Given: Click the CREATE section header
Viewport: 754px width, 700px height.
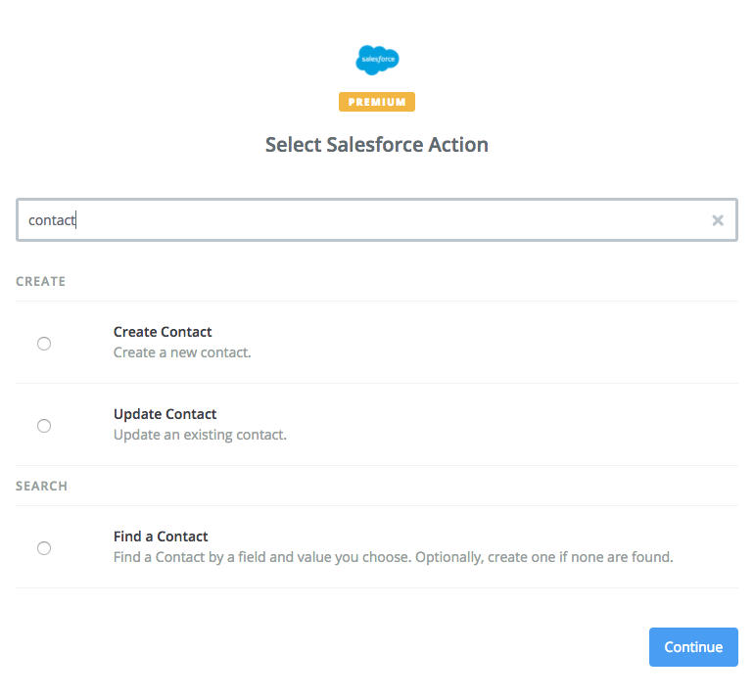Looking at the screenshot, I should (41, 281).
